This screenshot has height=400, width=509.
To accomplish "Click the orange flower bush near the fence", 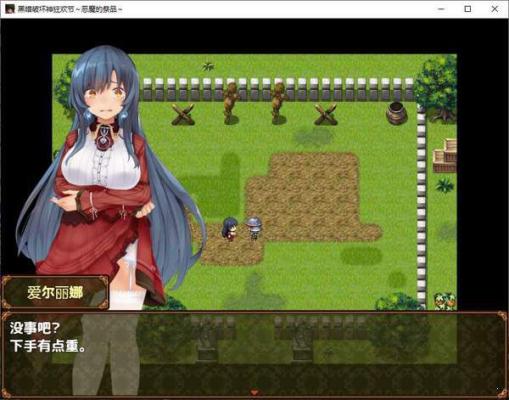I will (445, 300).
